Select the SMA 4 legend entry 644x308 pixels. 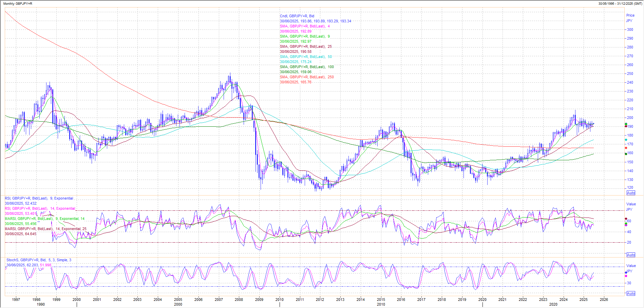tap(305, 26)
